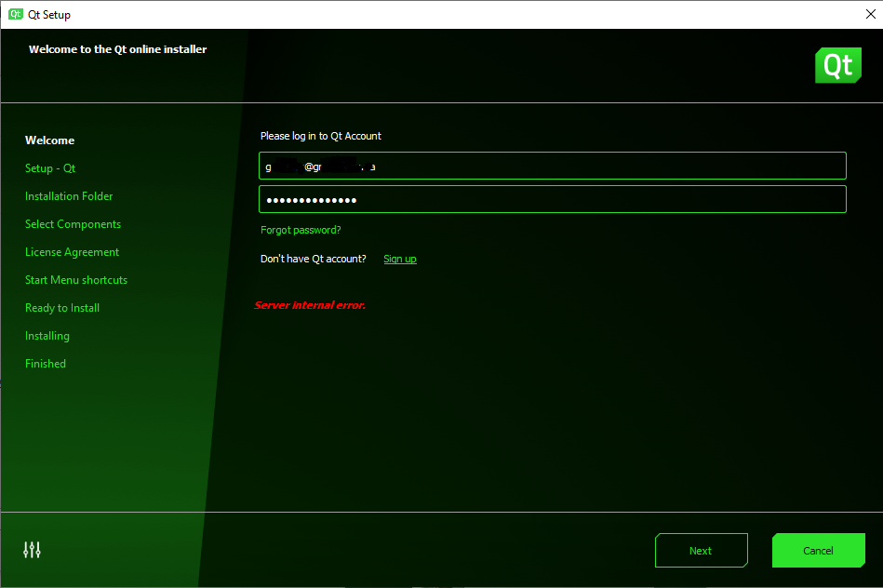883x588 pixels.
Task: Follow the Sign up link
Action: (x=400, y=259)
